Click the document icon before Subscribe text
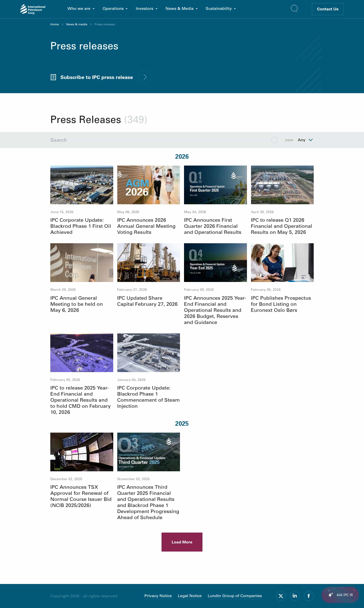This screenshot has height=608, width=364. tap(53, 77)
